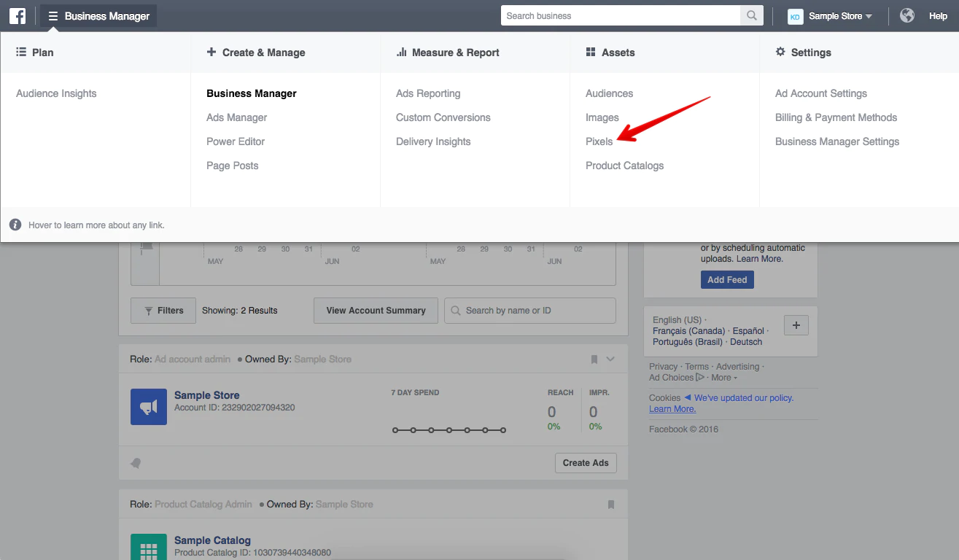Screen dimensions: 959x560
Task: Open the globe notifications icon
Action: [x=907, y=15]
